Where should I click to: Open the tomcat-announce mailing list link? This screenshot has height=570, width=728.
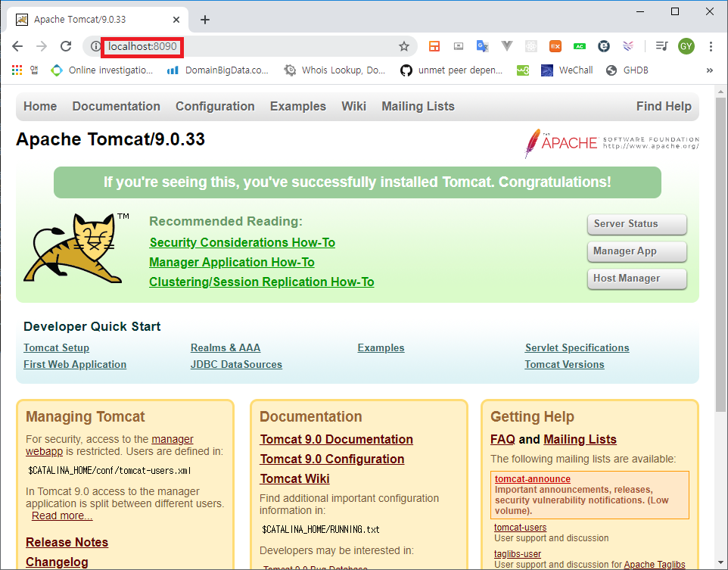pos(533,478)
